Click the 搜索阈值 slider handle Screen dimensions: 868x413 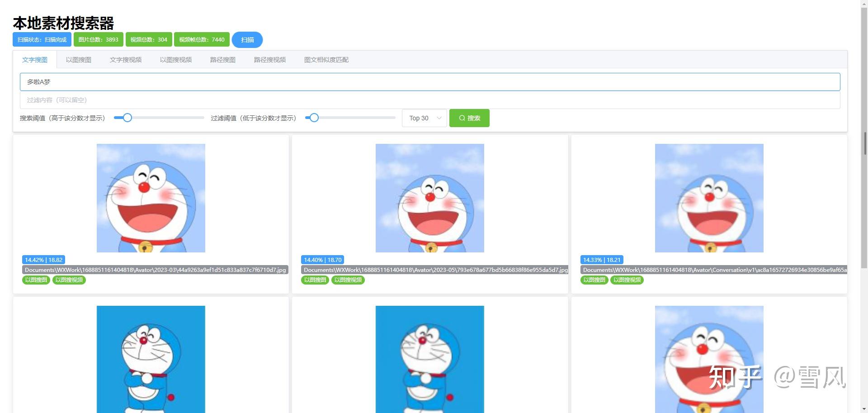click(127, 118)
